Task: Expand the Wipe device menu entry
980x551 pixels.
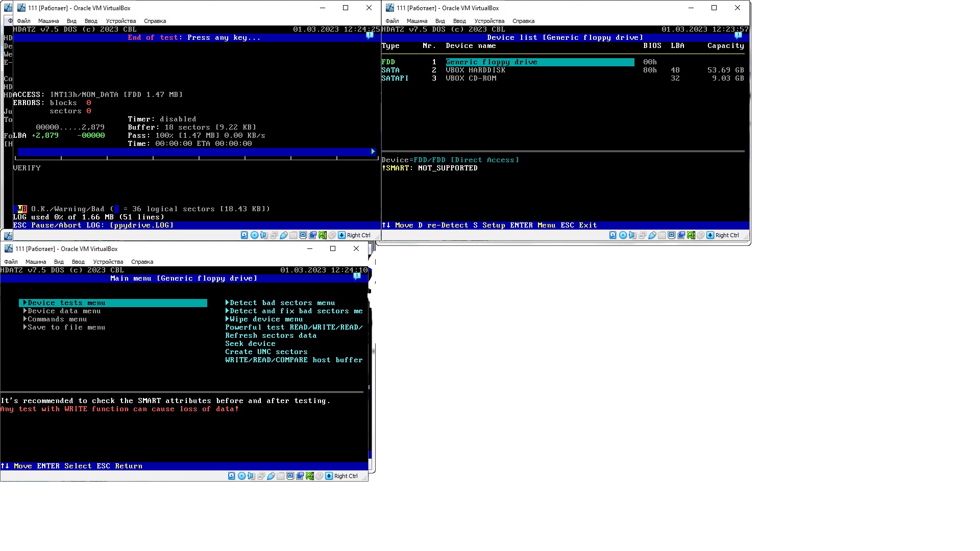Action: 264,319
